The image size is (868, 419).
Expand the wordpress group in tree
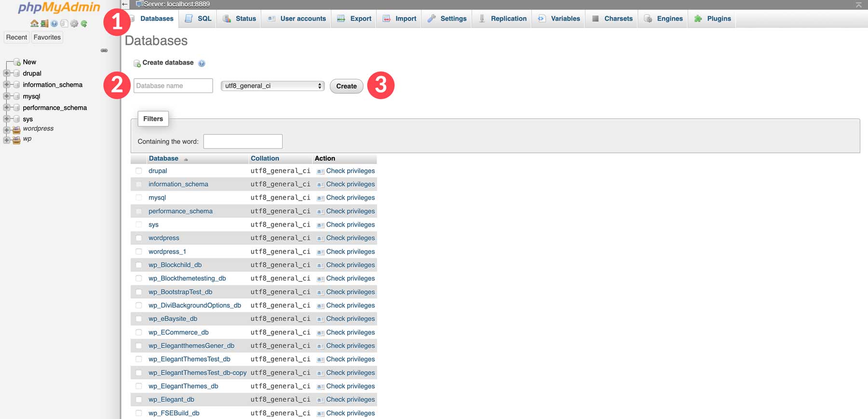[x=6, y=130]
